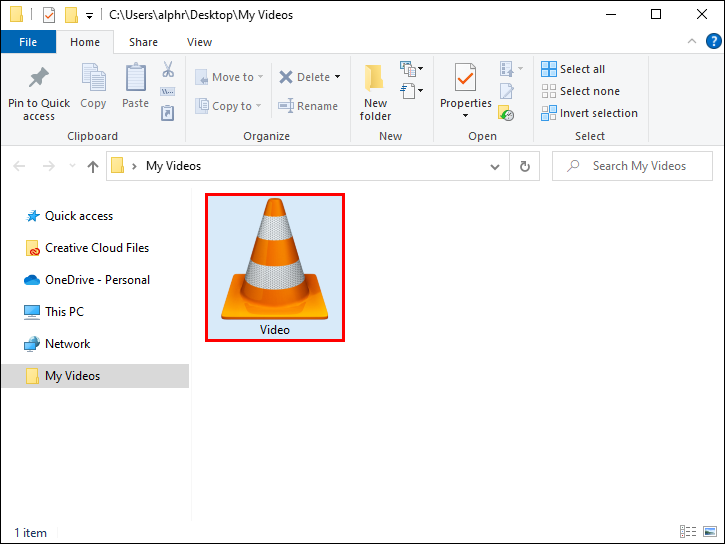This screenshot has height=544, width=725.
Task: Click the Paste clipboard icon
Action: coord(135,77)
